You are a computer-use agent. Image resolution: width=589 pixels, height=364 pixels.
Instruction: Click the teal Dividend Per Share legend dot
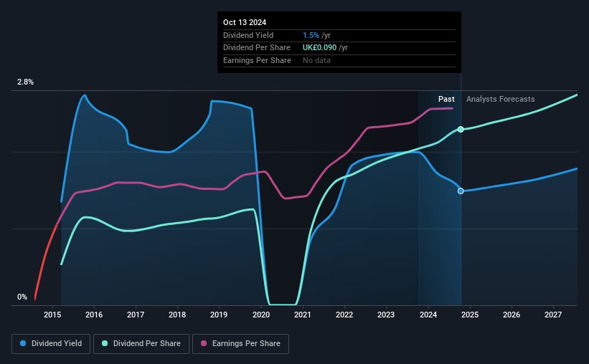pos(105,343)
